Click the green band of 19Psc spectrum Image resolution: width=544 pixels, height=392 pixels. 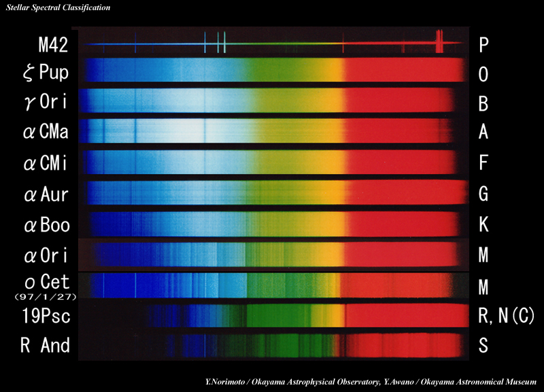[x=272, y=316]
